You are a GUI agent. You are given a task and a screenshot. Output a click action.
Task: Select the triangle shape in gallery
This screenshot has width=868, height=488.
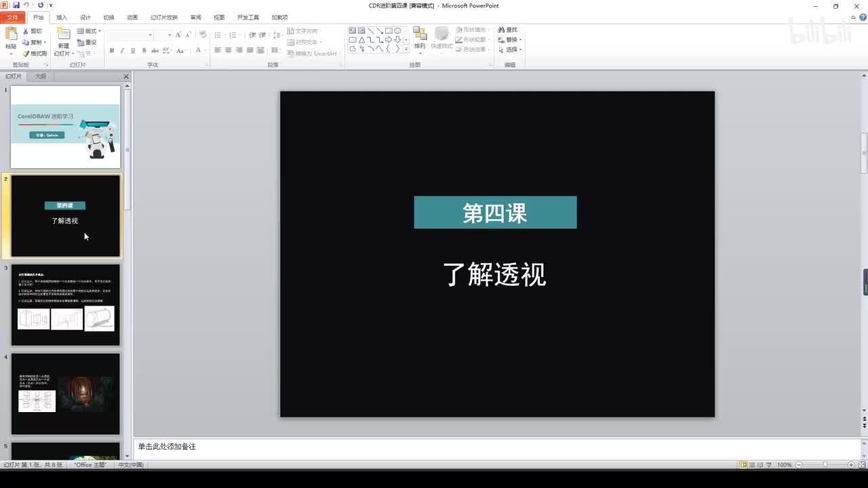coord(361,39)
